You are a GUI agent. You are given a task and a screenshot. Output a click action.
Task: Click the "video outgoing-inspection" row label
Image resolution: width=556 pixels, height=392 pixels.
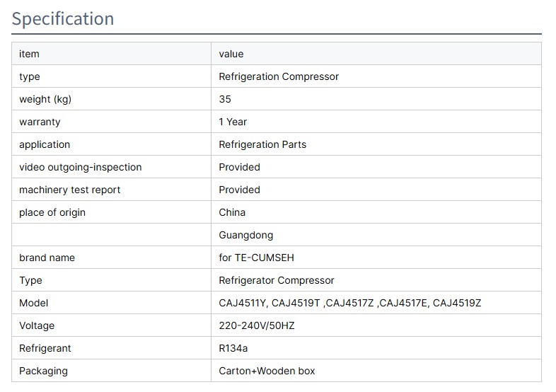coord(80,167)
